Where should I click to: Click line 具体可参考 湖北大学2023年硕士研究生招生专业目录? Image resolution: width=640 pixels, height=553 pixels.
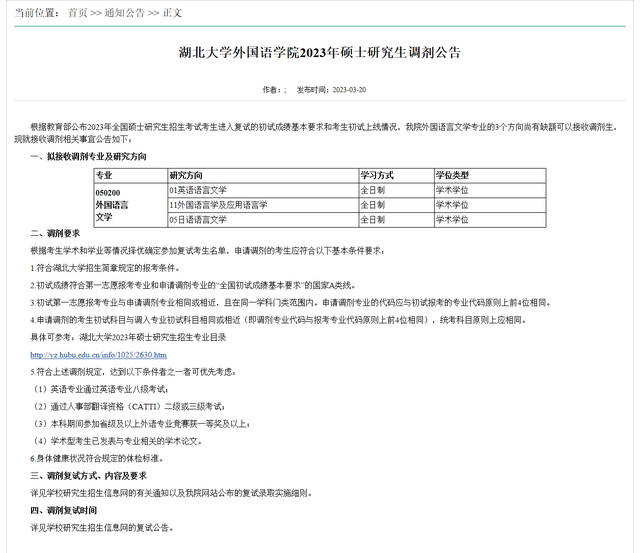coord(128,338)
